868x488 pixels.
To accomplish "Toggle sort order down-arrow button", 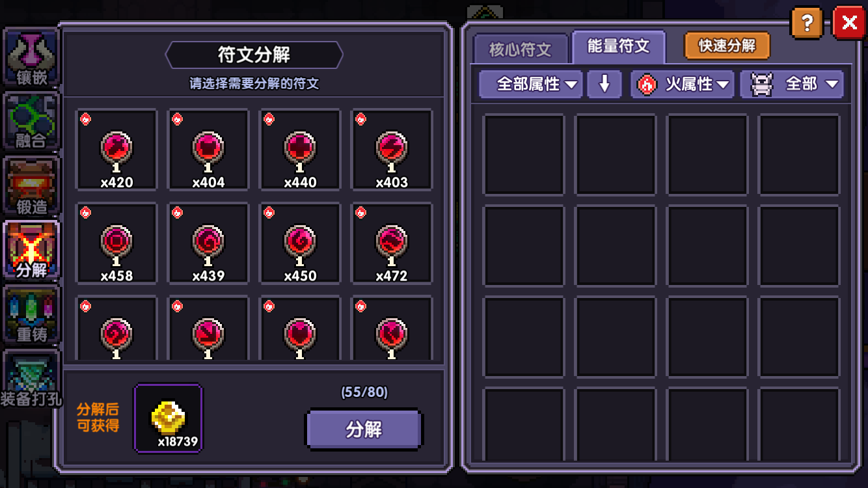I will coord(604,84).
